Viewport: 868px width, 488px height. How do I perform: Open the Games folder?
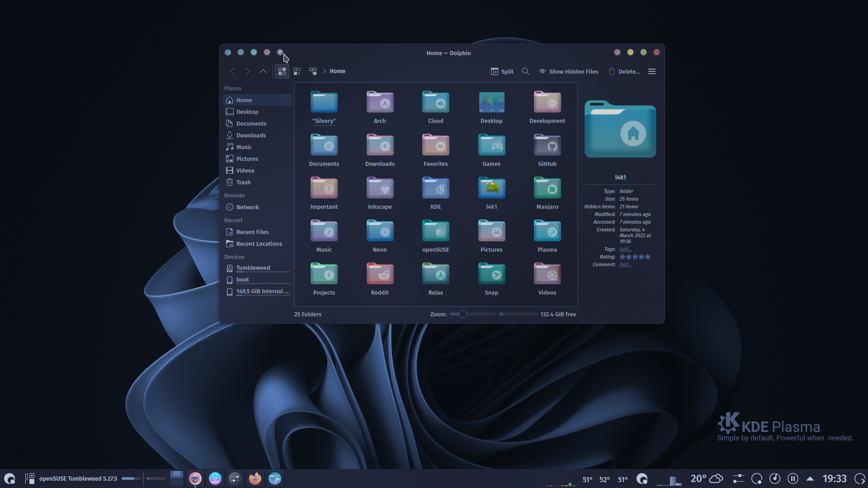pyautogui.click(x=491, y=150)
